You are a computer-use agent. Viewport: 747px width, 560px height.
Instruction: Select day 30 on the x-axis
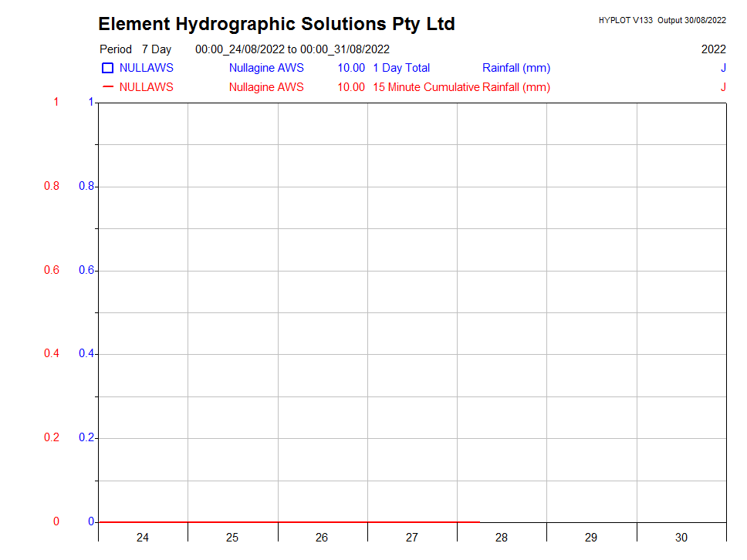(x=681, y=538)
